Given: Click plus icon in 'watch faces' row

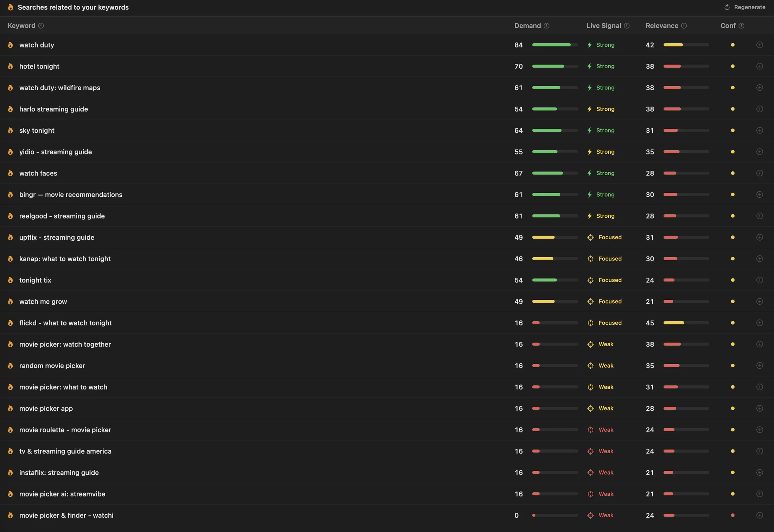Looking at the screenshot, I should point(760,173).
